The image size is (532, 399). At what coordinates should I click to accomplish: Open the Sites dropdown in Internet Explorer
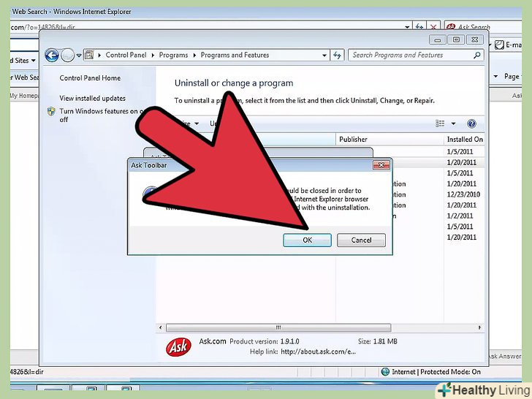pos(24,61)
